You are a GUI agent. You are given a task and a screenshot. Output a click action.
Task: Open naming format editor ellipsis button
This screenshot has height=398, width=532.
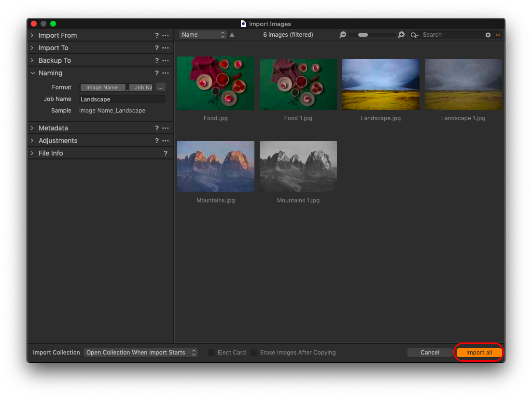[x=161, y=87]
